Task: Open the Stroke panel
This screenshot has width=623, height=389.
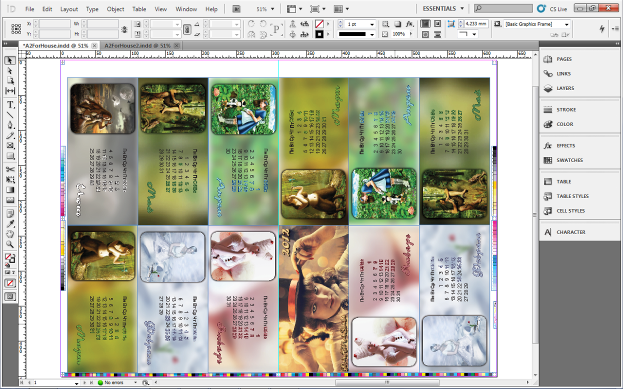Action: [x=566, y=110]
